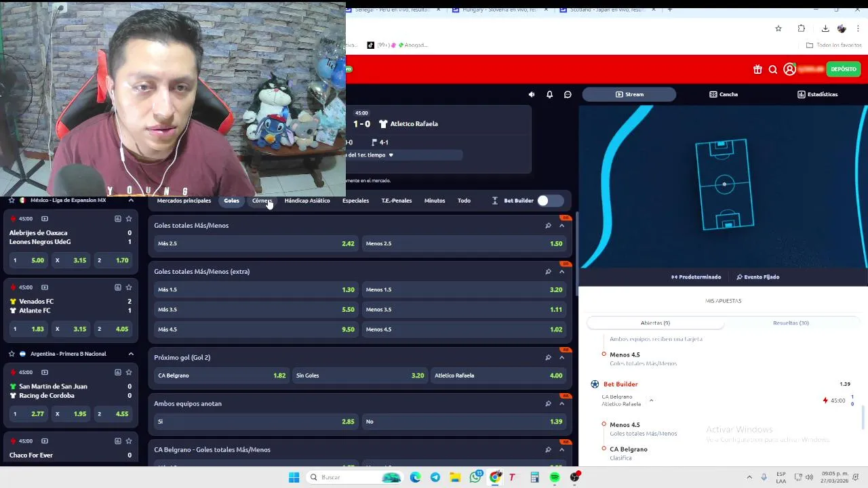868x488 pixels.
Task: Open the user account profile icon
Action: (x=789, y=69)
